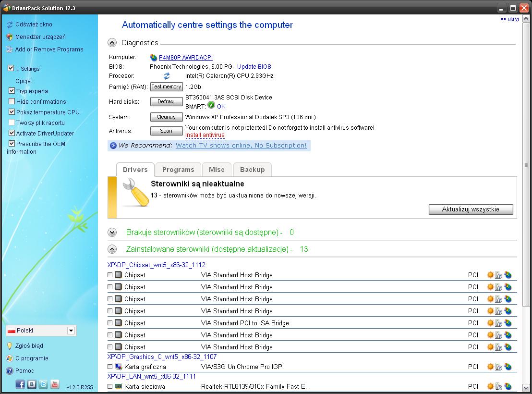
Task: Open XP\DP_LAN_wnt5_x86-32_1111 link
Action: 152,376
